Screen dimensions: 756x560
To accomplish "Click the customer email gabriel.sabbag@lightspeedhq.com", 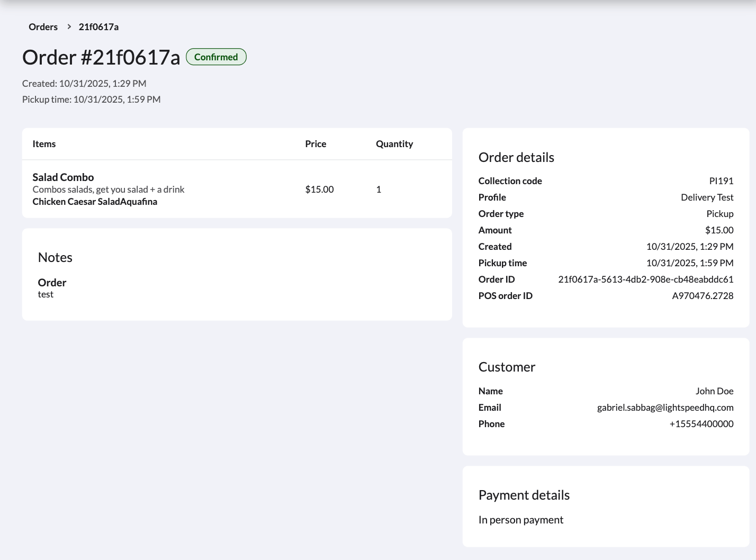I will (665, 407).
